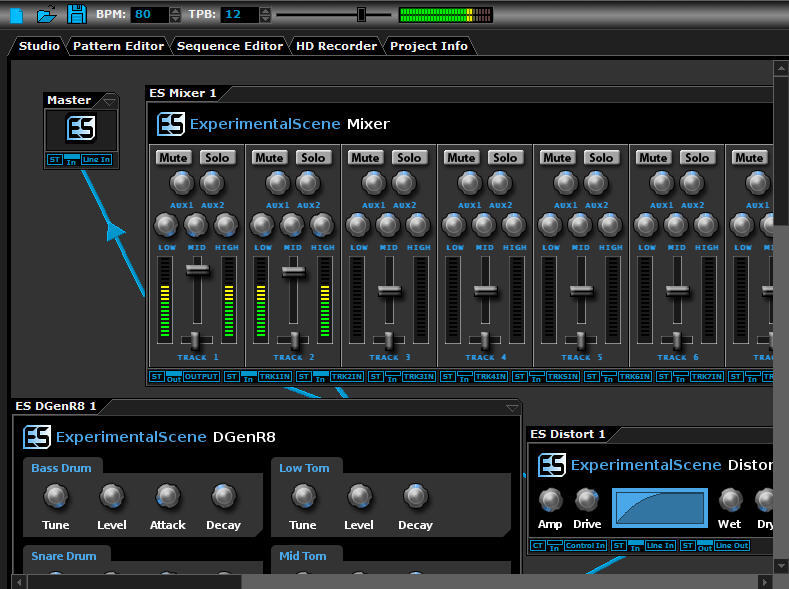Click the ES logo in DGenR8 header

37,437
